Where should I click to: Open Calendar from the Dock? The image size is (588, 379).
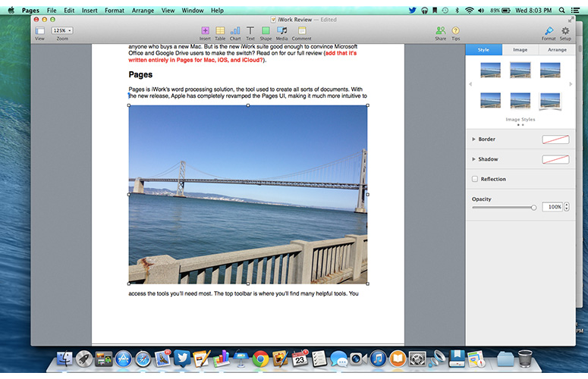300,359
